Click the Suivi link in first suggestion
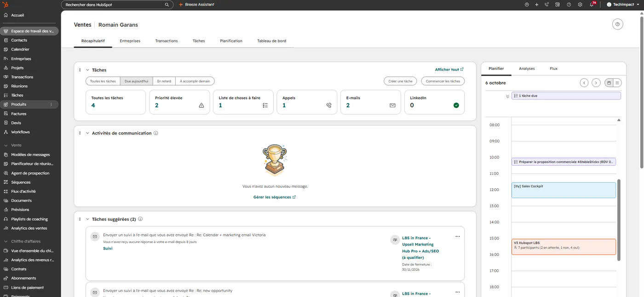Image resolution: width=644 pixels, height=297 pixels. click(108, 248)
